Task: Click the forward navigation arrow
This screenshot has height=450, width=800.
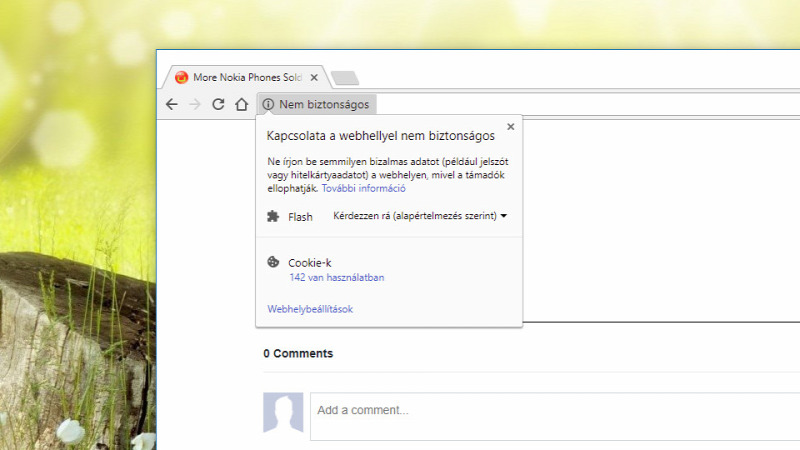Action: 195,105
